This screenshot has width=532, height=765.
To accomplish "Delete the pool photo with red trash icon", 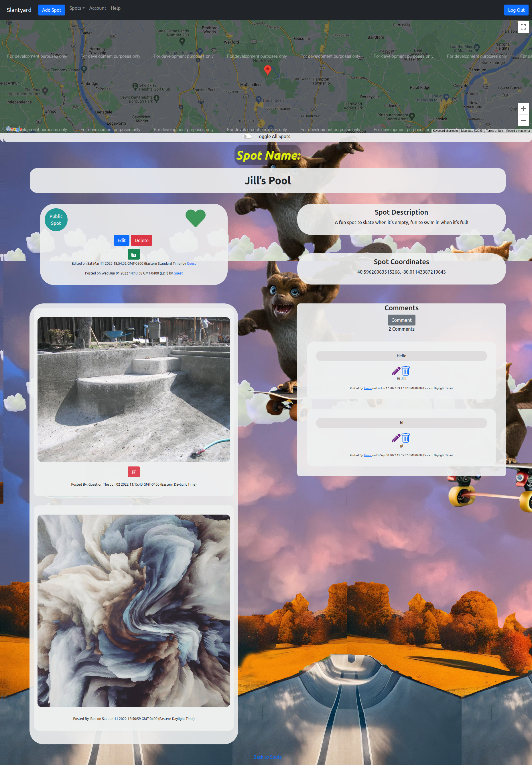I will click(x=133, y=472).
